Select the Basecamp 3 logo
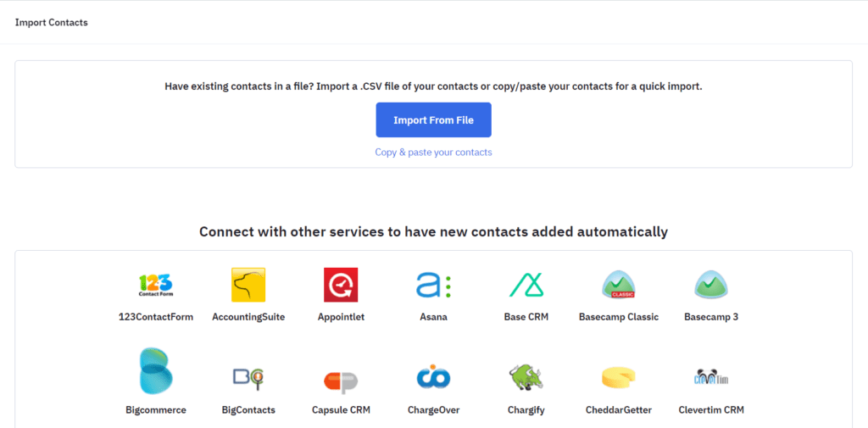Screen dimensions: 868x428 point(711,285)
